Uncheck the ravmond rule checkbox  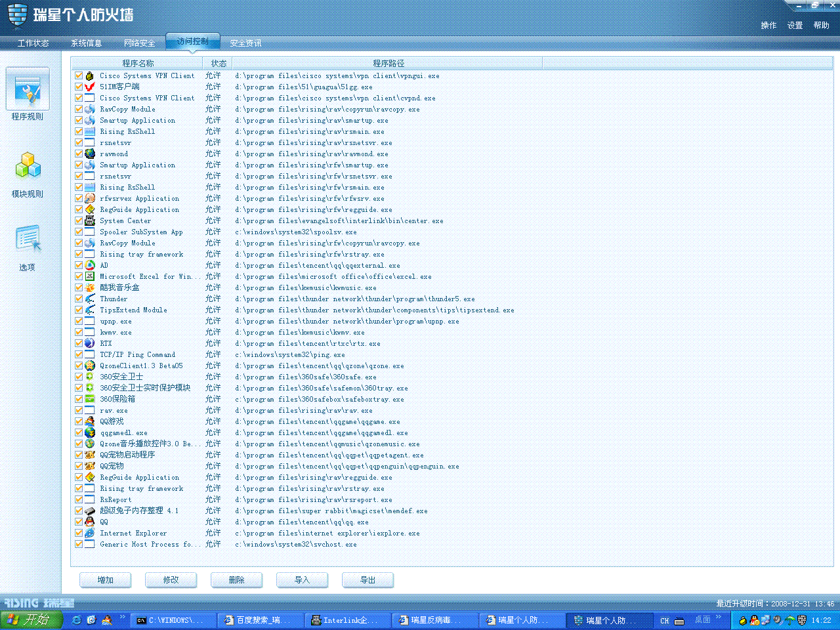pyautogui.click(x=79, y=154)
